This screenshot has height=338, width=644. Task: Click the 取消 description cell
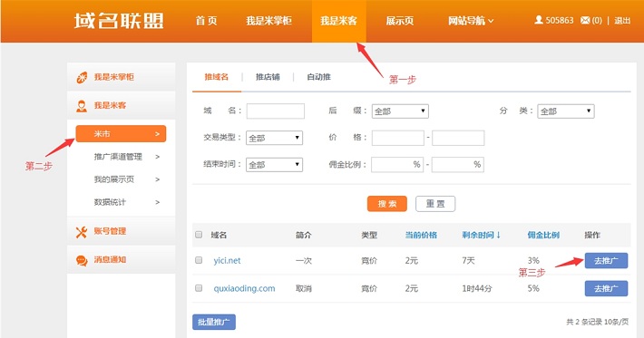point(304,288)
